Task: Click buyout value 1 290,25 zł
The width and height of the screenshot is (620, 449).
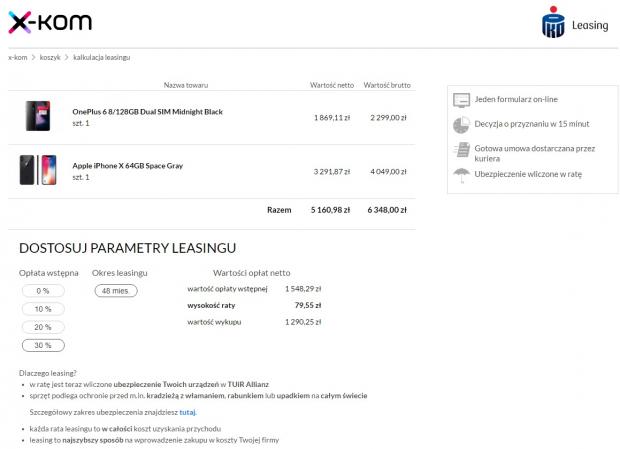Action: (303, 322)
